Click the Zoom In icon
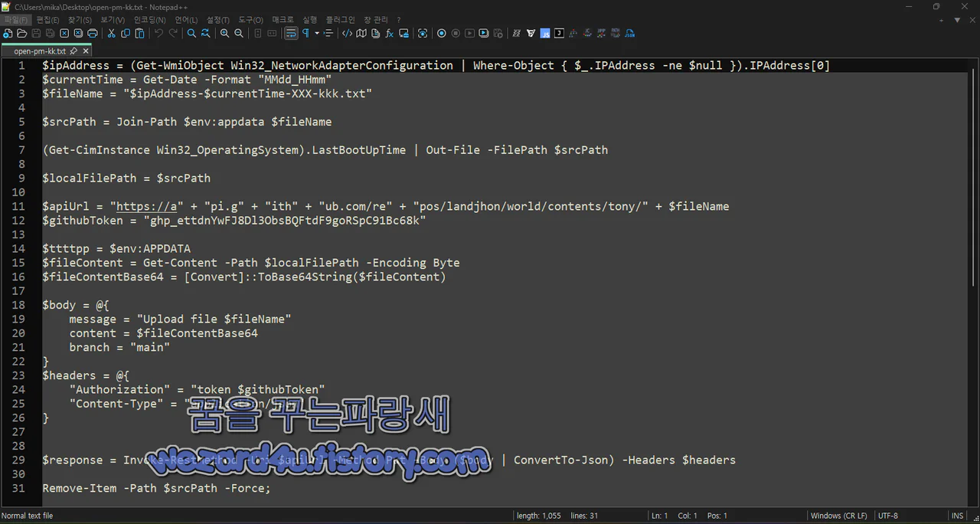Screen dimensions: 980x524 pyautogui.click(x=225, y=34)
